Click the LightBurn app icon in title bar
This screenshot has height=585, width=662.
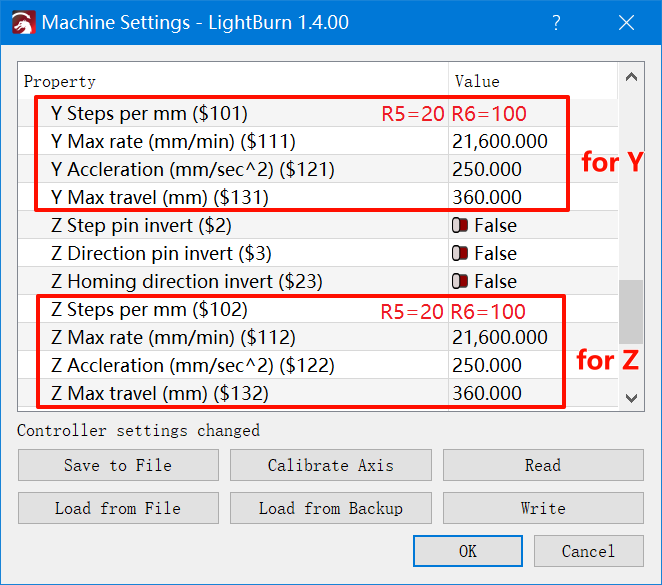pyautogui.click(x=24, y=22)
